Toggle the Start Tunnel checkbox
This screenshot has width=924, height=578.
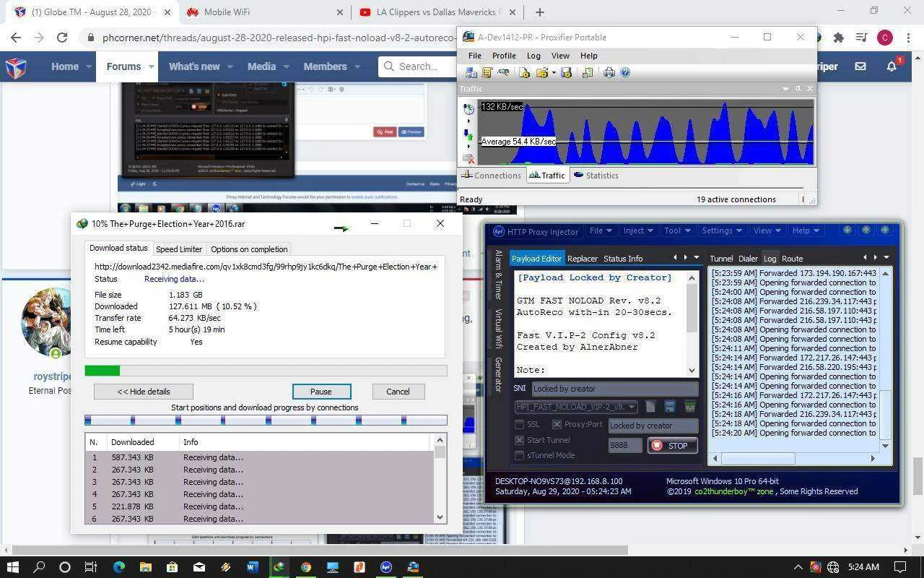(x=519, y=440)
